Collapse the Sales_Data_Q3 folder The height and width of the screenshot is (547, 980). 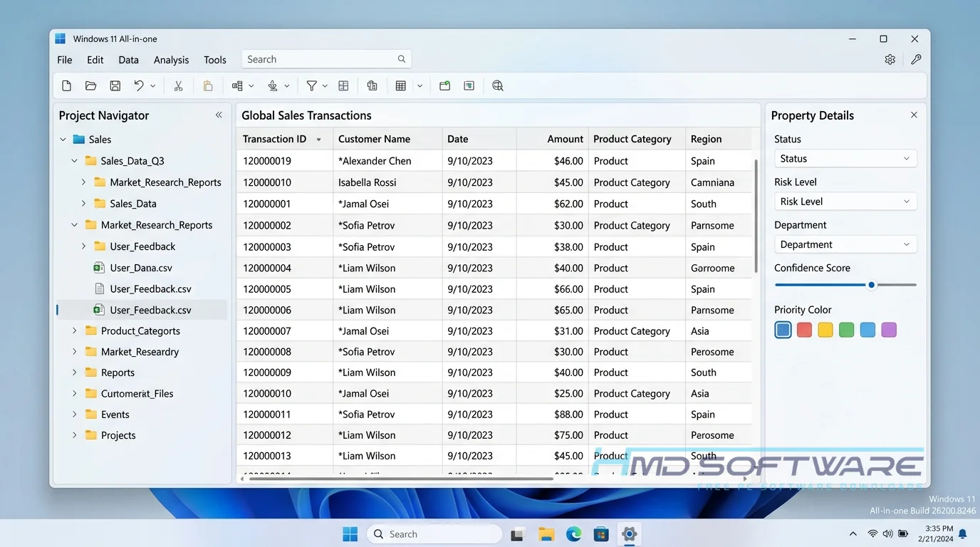[x=75, y=161]
